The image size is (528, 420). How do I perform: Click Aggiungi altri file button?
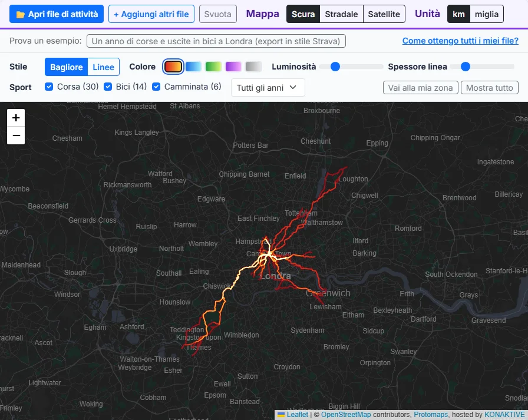pyautogui.click(x=151, y=14)
